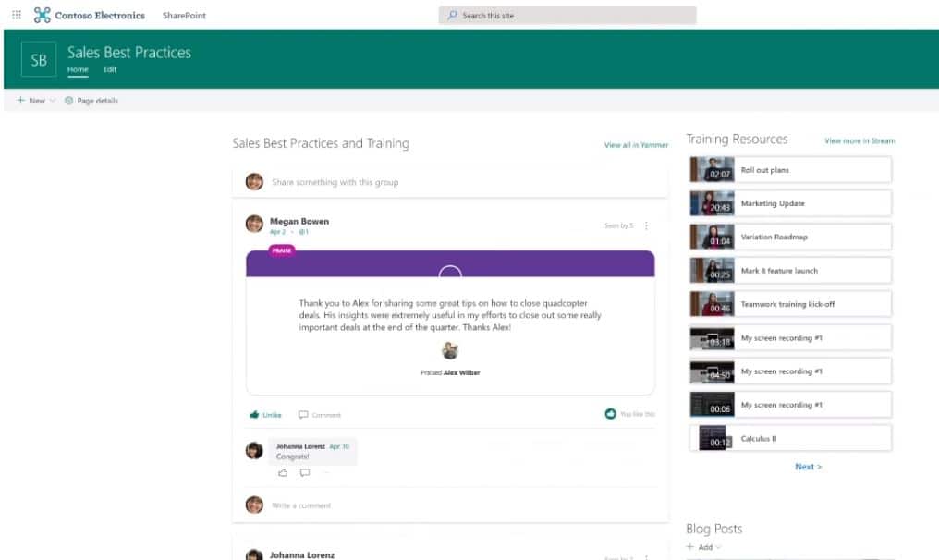This screenshot has height=560, width=939.
Task: Click Megan Bowen's avatar on the post
Action: coord(254,224)
